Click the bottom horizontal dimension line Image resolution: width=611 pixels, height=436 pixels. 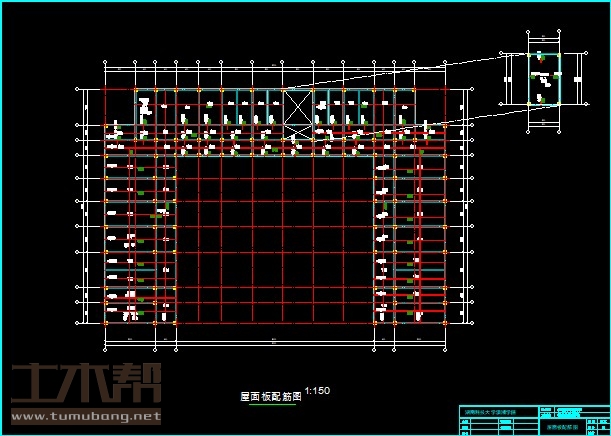[x=275, y=340]
